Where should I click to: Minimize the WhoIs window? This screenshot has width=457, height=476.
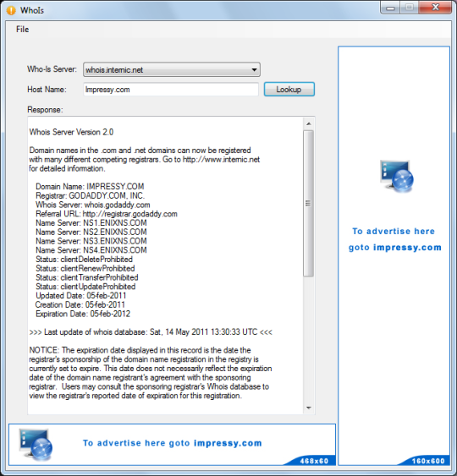pyautogui.click(x=390, y=8)
